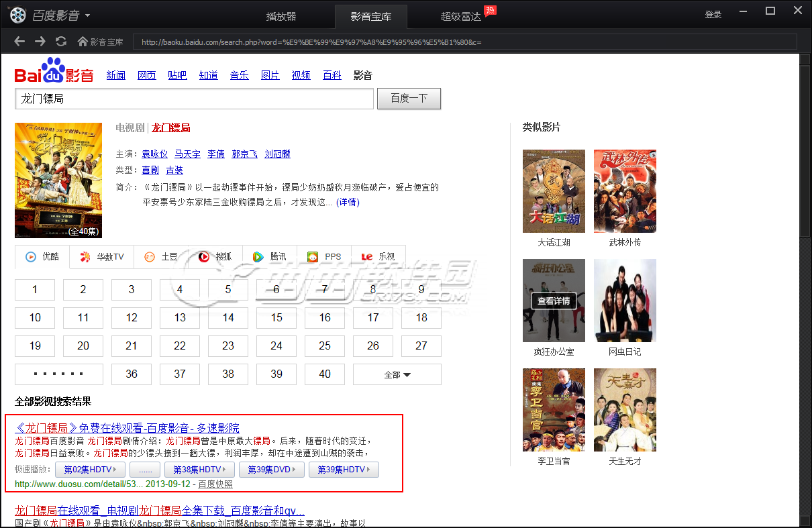Open the 百度影音 title dropdown menu

pos(88,15)
